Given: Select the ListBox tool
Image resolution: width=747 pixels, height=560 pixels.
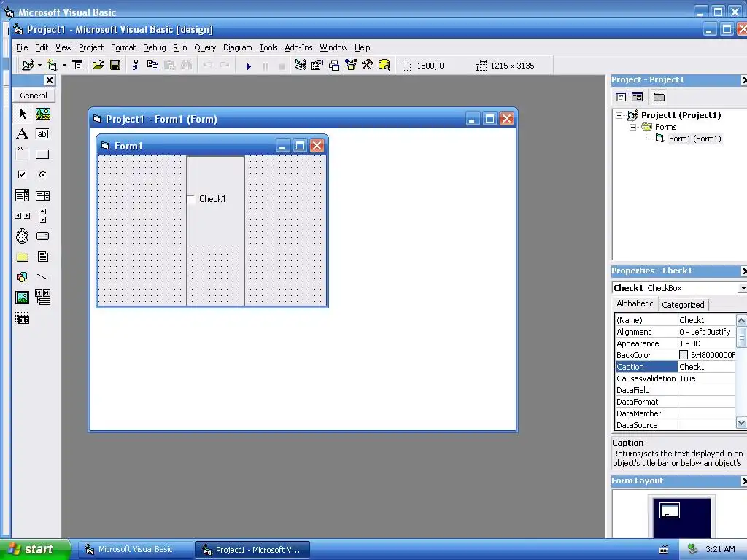Looking at the screenshot, I should (x=43, y=195).
